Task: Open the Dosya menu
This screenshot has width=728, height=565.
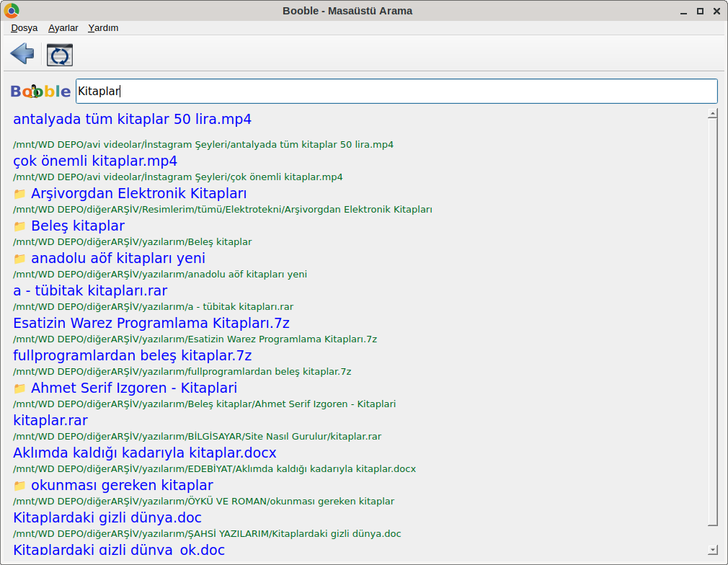Action: (x=25, y=28)
